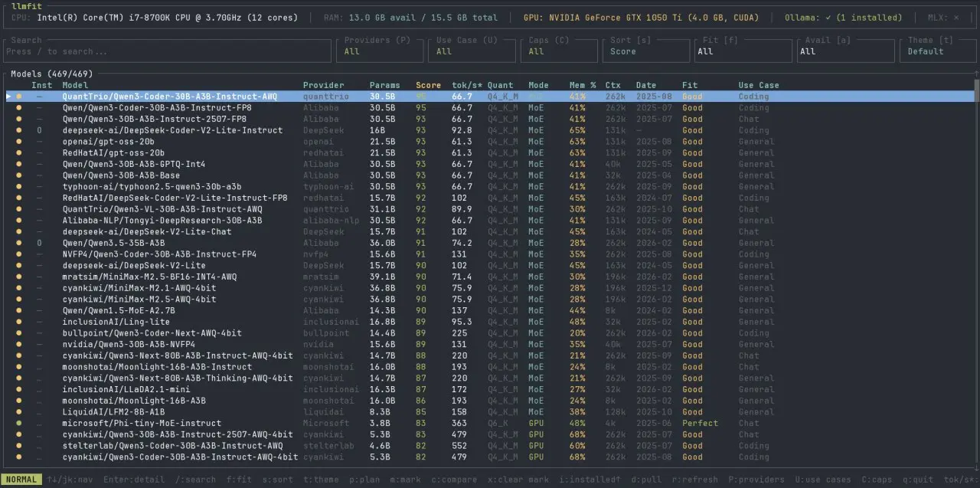
Task: Select the RedHatAI/gpt-oss-20b row
Action: point(489,152)
